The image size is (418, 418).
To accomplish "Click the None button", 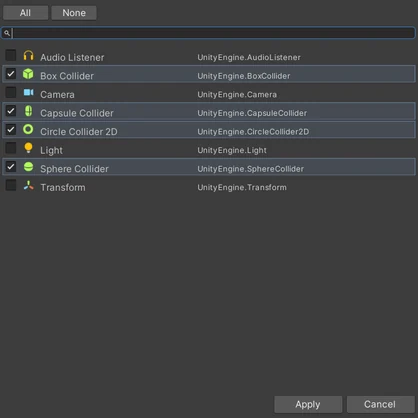I will 74,13.
